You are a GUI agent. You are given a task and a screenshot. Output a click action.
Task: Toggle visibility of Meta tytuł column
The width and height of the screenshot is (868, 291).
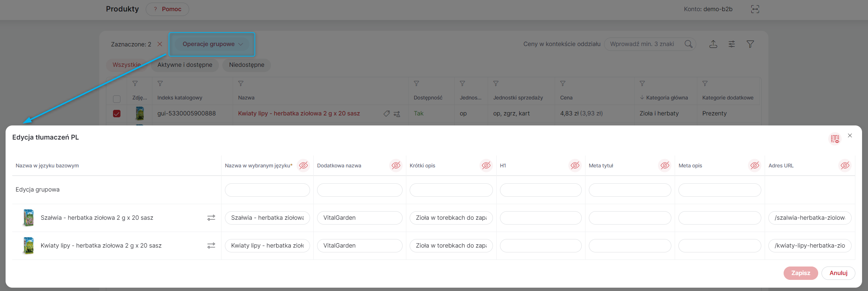pos(665,165)
